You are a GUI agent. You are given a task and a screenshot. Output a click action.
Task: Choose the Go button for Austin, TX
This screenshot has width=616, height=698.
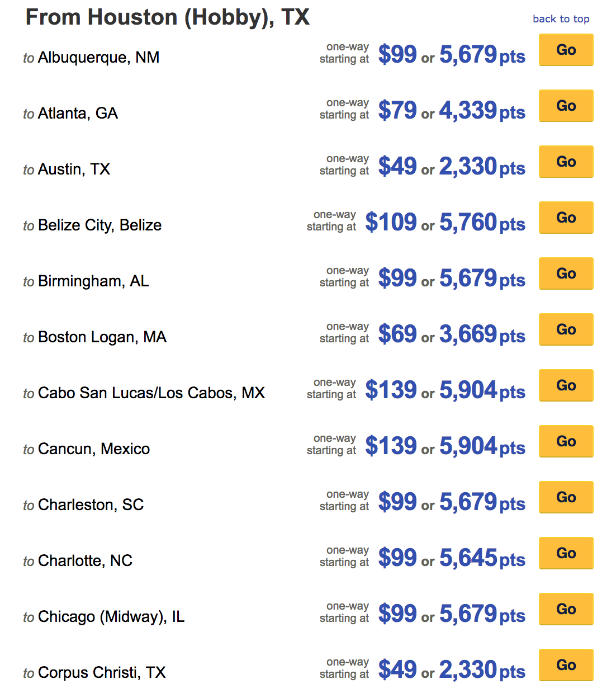566,162
